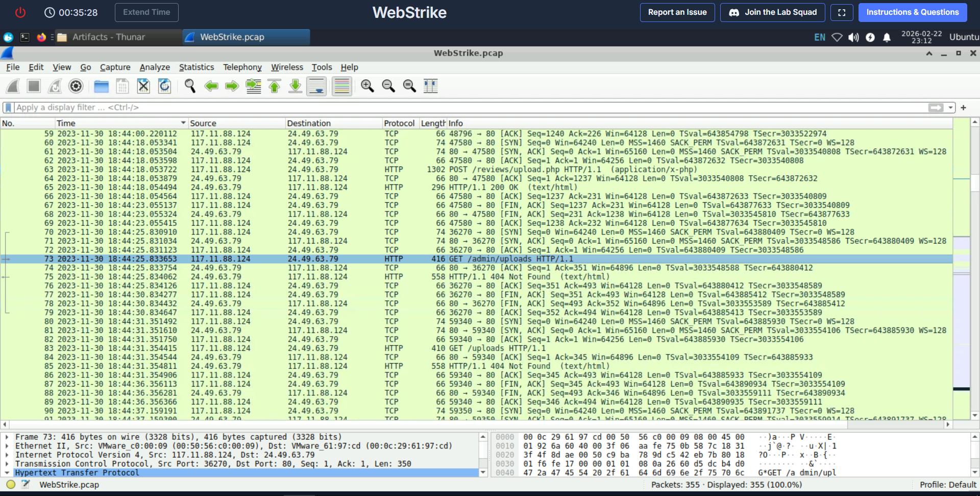Open the Telephony menu
Screen dimensions: 980x496
click(242, 67)
